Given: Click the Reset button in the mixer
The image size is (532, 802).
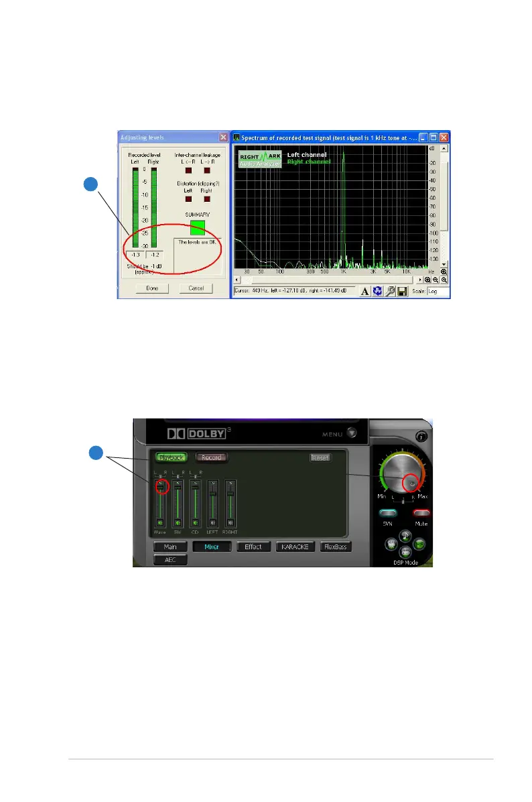Looking at the screenshot, I should pyautogui.click(x=320, y=458).
